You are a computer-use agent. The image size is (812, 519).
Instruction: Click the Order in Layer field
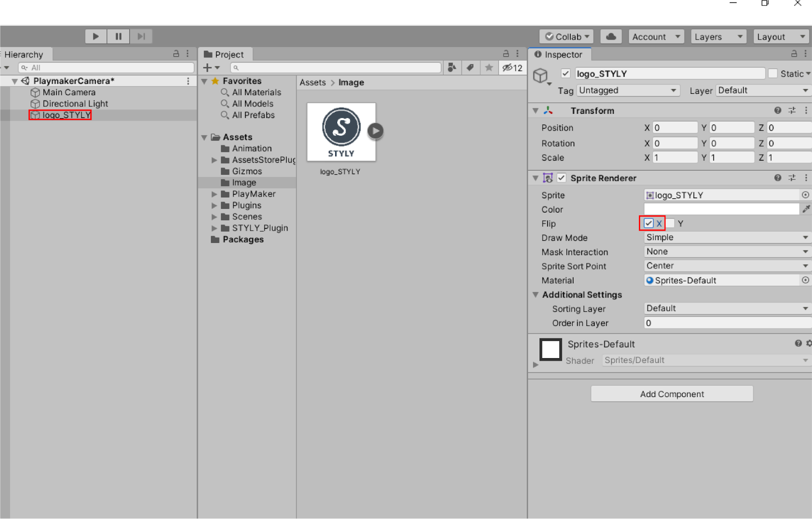[728, 323]
